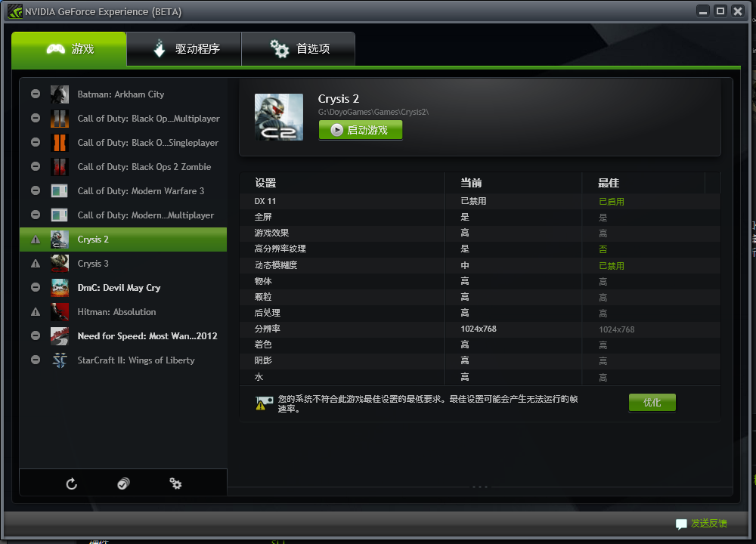The image size is (756, 544).
Task: Click the Crysis 2 cover art thumbnail
Action: pos(279,117)
